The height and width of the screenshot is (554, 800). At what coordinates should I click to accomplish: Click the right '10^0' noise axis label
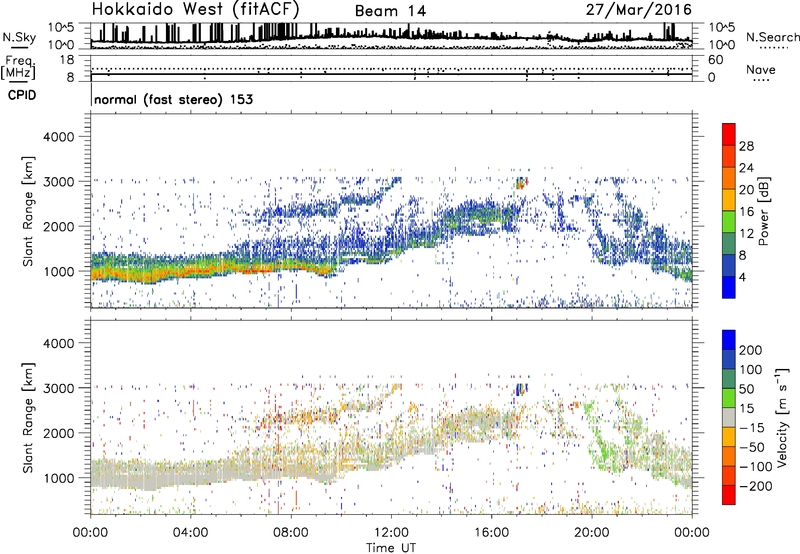(x=721, y=45)
